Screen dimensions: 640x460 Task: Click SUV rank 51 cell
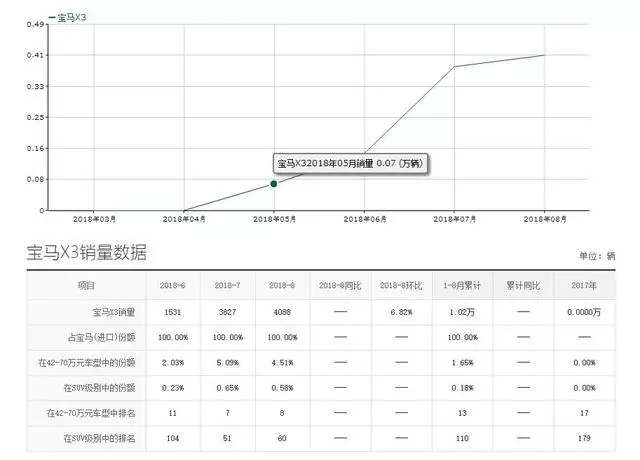coord(227,438)
